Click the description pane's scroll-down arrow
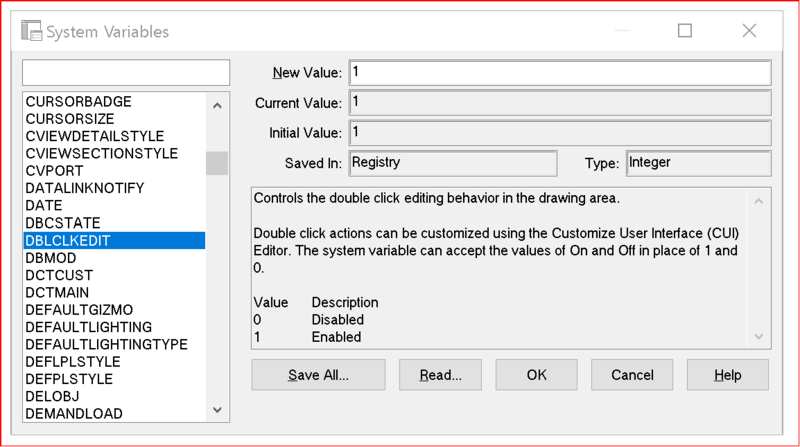Image resolution: width=800 pixels, height=447 pixels. coord(758,337)
